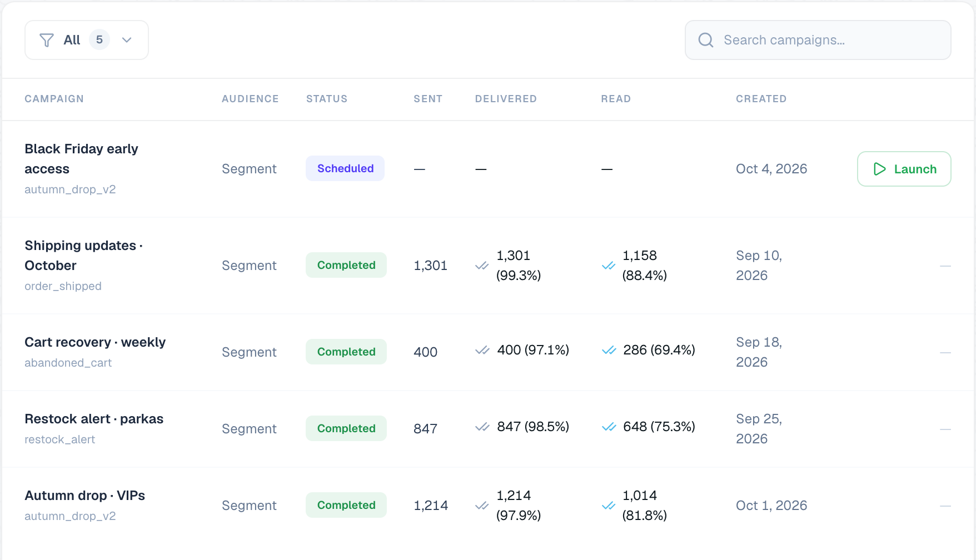This screenshot has width=976, height=560.
Task: Click the restock_alert template name
Action: pyautogui.click(x=59, y=439)
